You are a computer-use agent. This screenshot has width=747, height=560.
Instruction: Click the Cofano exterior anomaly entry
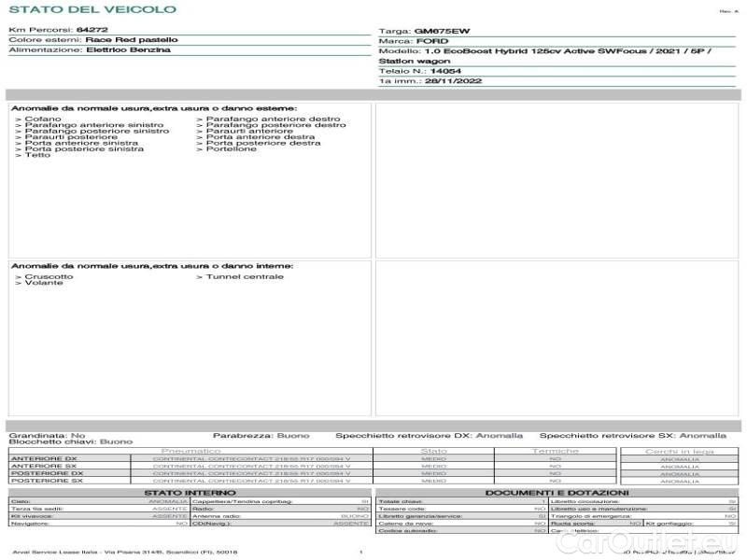coord(42,119)
